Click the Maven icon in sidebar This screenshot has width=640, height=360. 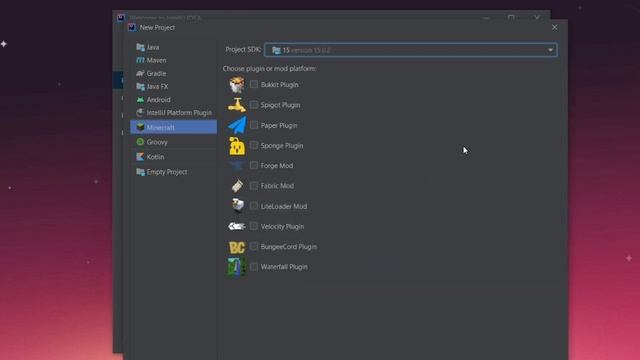(140, 60)
